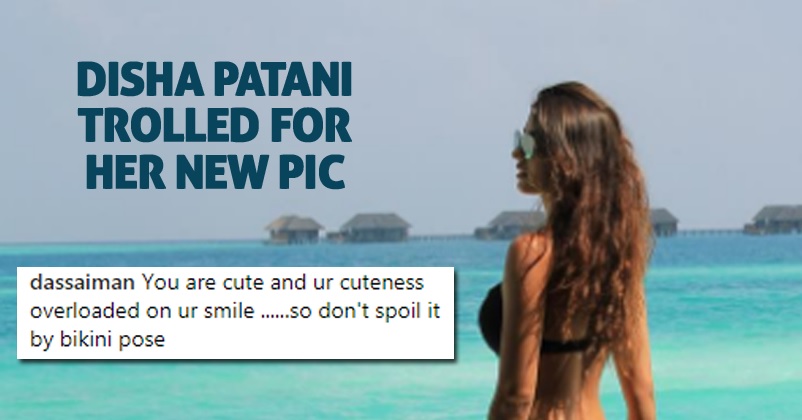Image resolution: width=802 pixels, height=420 pixels.
Task: Click the words 'bikini pose' in comment
Action: (x=112, y=340)
